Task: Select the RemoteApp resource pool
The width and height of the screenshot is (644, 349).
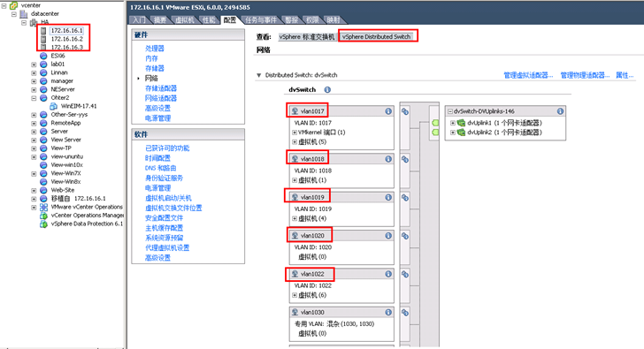Action: (x=65, y=123)
